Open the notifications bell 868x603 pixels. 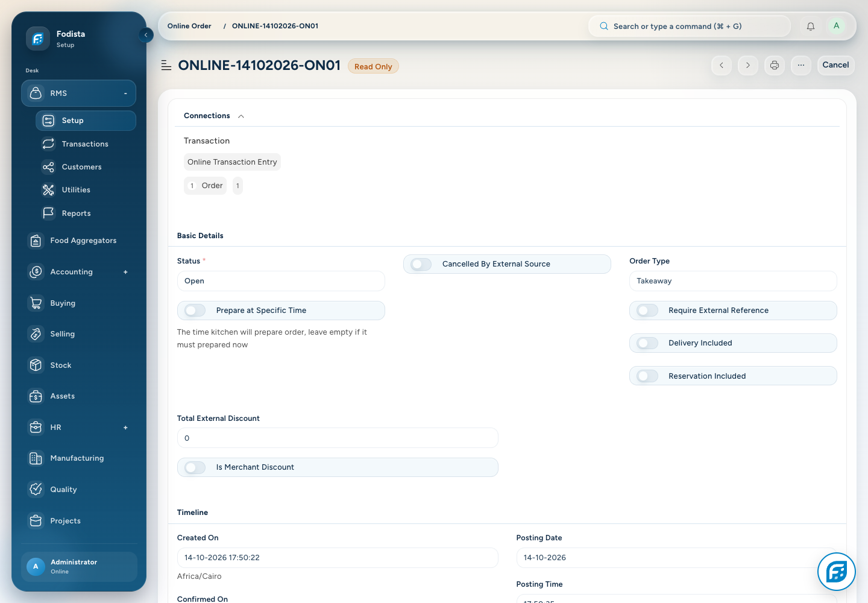[811, 26]
